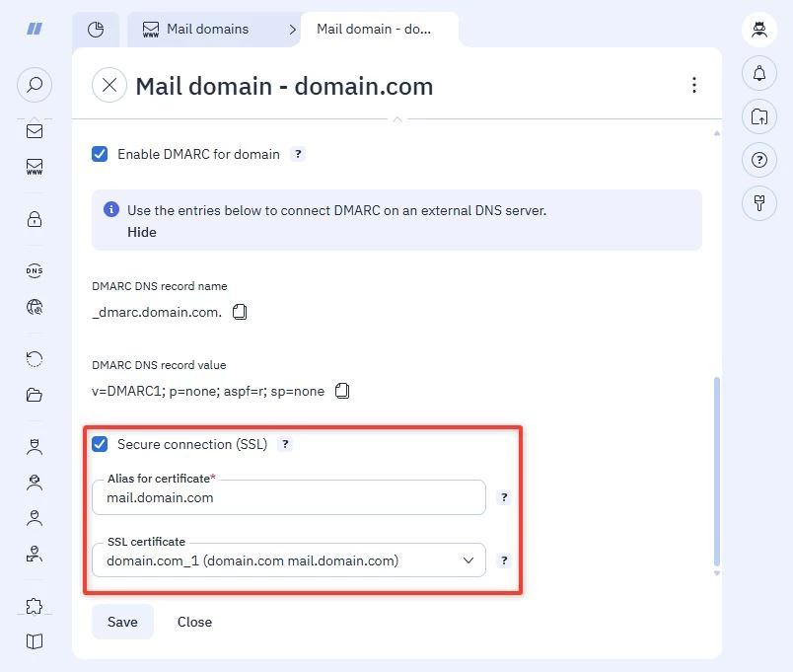Click the vertical scrollbar thumb
This screenshot has width=793, height=672.
[x=717, y=472]
